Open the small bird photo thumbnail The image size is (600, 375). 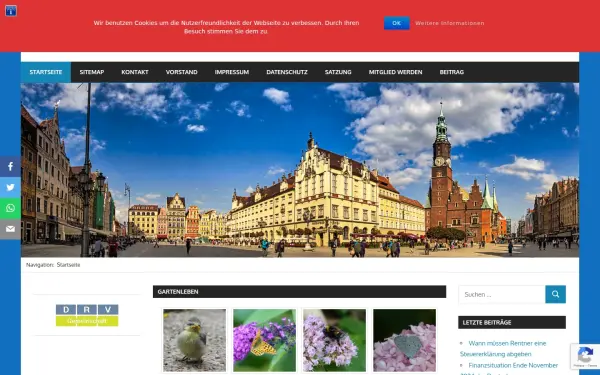pos(194,340)
